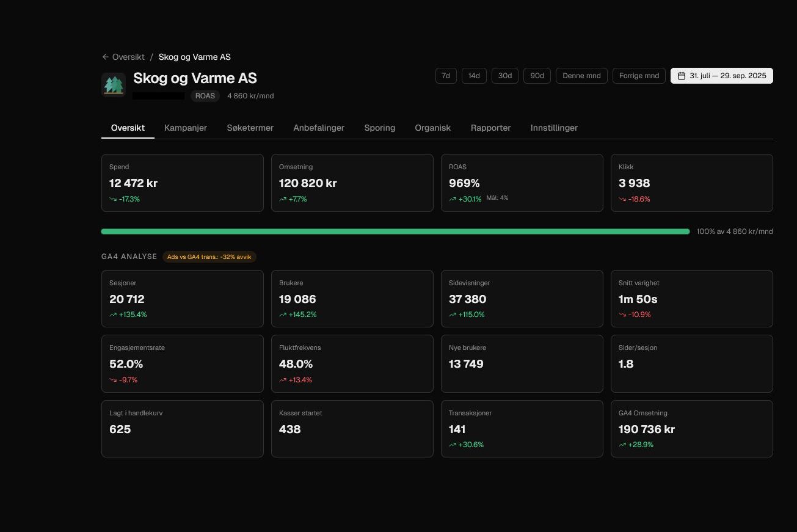The image size is (797, 532).
Task: Choose the Denne mnd period
Action: pyautogui.click(x=581, y=76)
